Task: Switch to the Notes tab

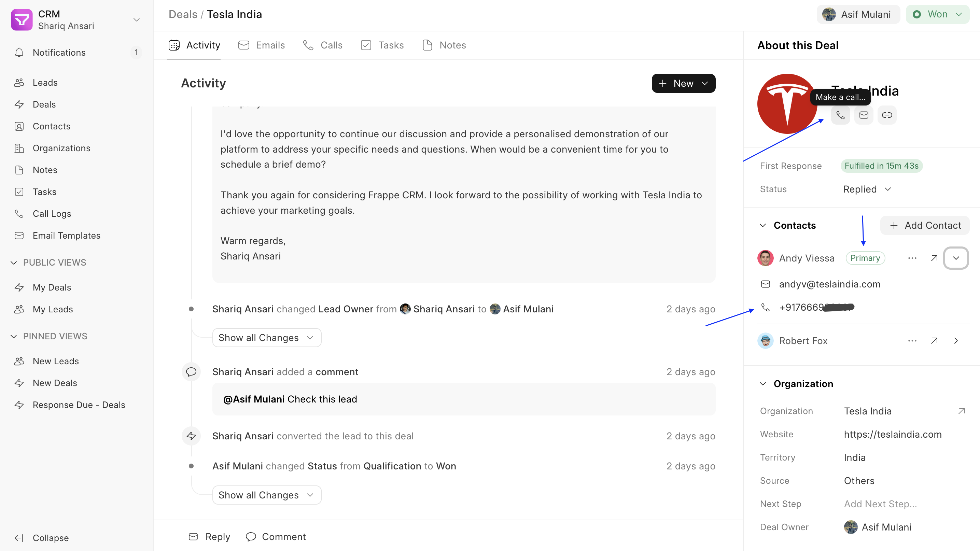Action: (x=444, y=45)
